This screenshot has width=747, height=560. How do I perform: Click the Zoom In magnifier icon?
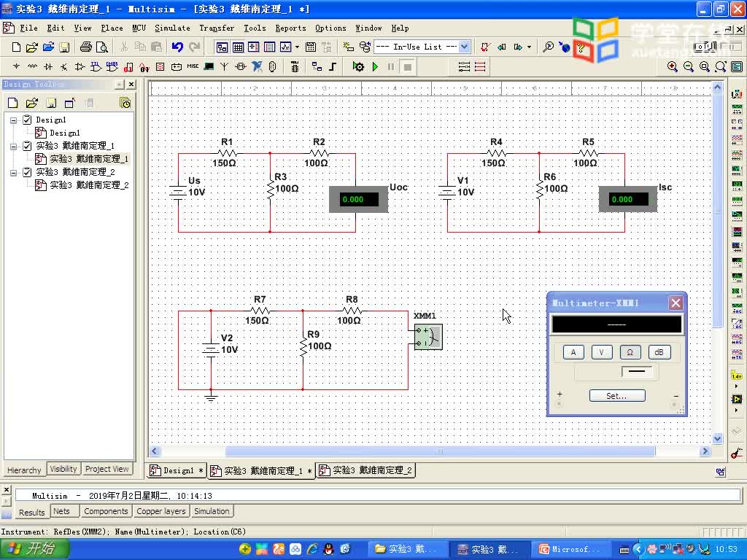[x=672, y=67]
